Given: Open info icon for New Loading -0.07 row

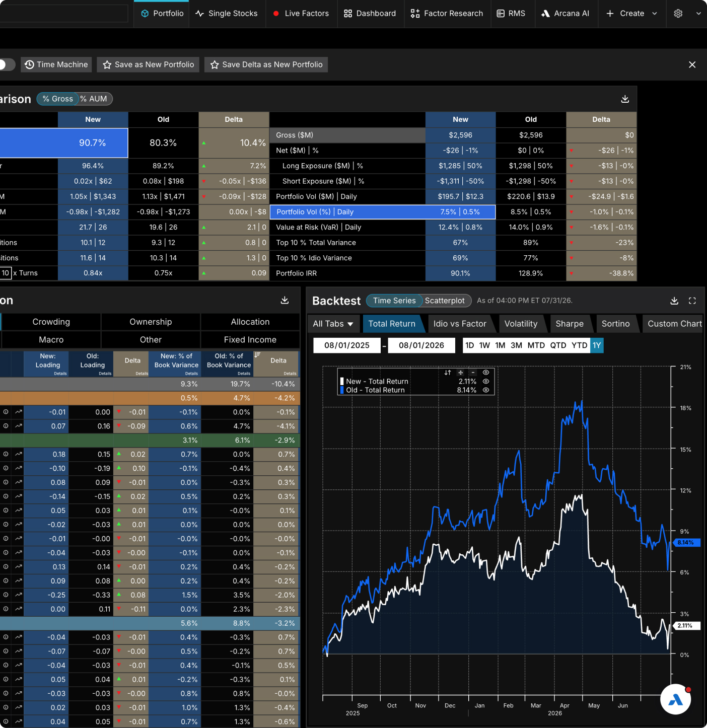Looking at the screenshot, I should tap(6, 651).
